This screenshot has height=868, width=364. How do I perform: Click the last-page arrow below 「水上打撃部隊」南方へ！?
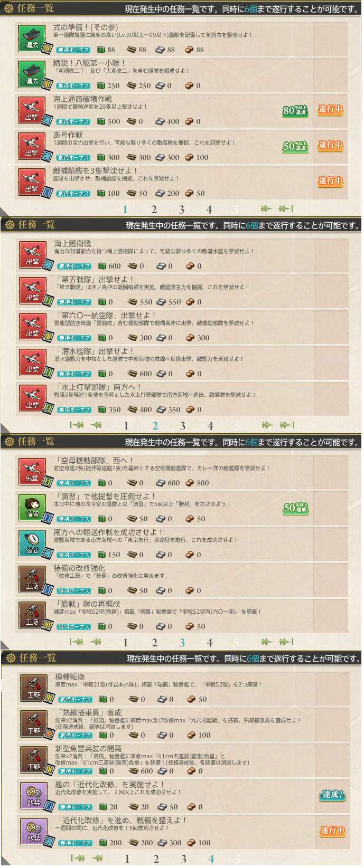pyautogui.click(x=286, y=425)
